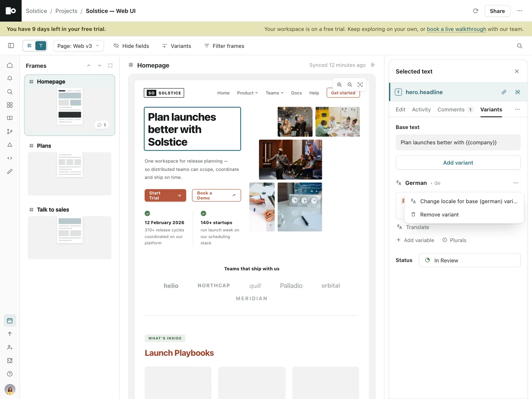Screen dimensions: 532x399
Task: Open the three-dot menu beside Share
Action: (x=520, y=11)
